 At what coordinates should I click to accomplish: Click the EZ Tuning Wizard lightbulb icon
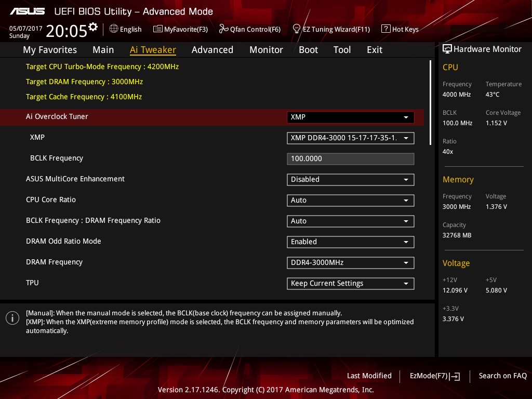297,29
